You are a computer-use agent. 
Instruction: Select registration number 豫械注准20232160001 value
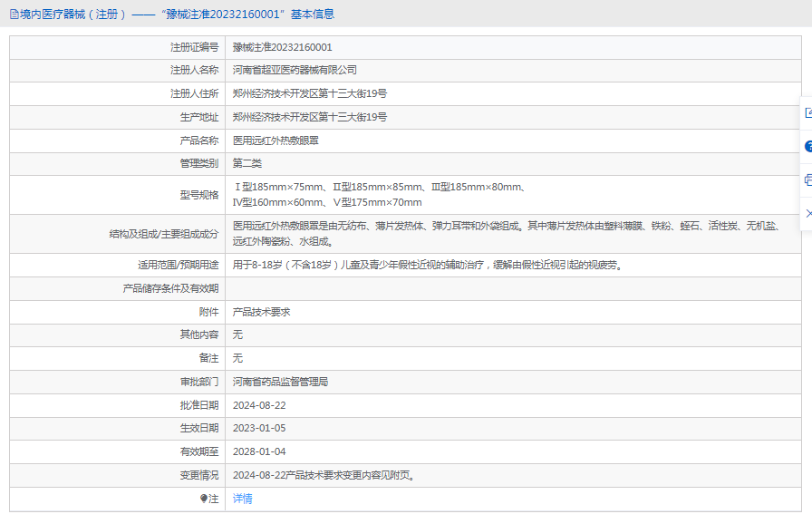click(282, 47)
